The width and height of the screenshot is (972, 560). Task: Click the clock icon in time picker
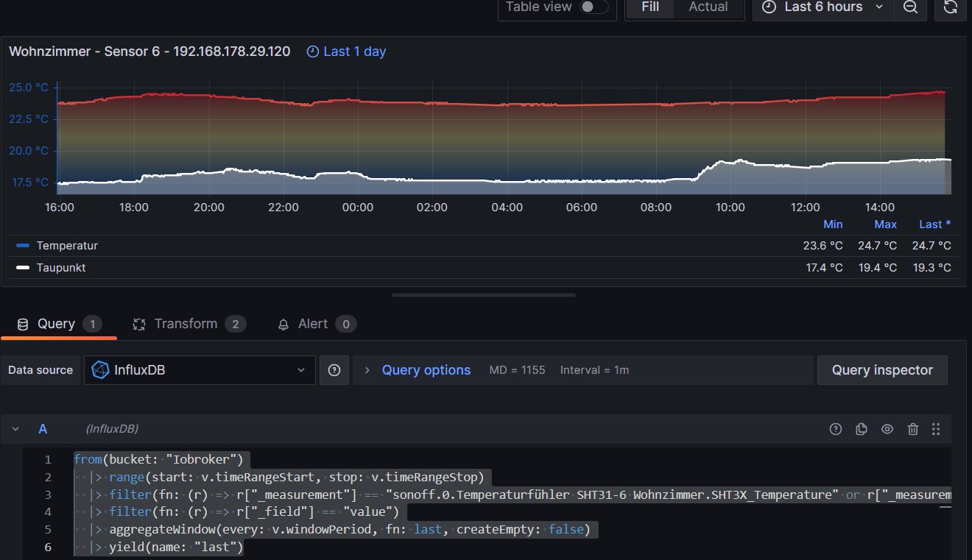click(769, 7)
